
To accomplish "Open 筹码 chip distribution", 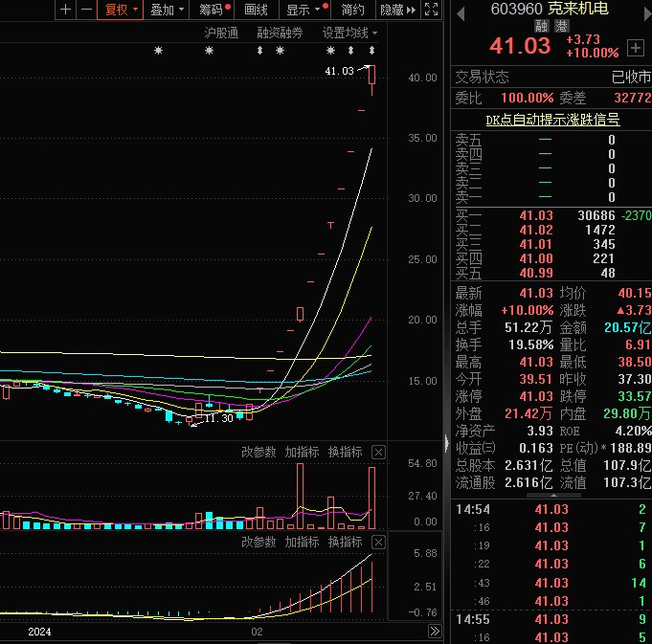I will tap(212, 10).
